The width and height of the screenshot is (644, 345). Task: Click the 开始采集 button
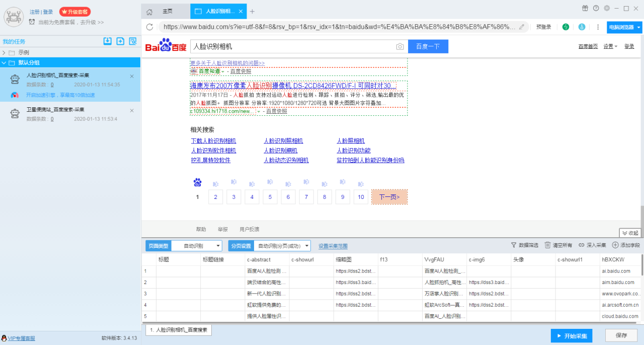pos(572,335)
